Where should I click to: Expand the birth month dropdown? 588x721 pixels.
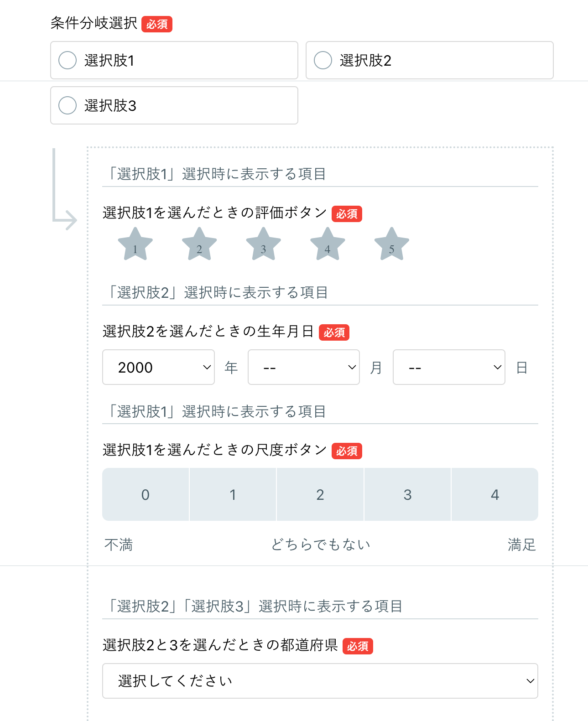coord(303,367)
